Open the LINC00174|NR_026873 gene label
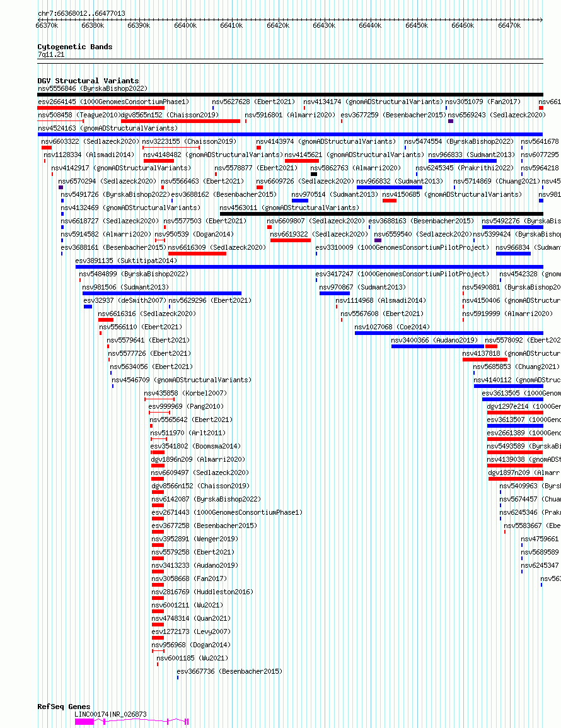Image resolution: width=561 pixels, height=728 pixels. [110, 714]
